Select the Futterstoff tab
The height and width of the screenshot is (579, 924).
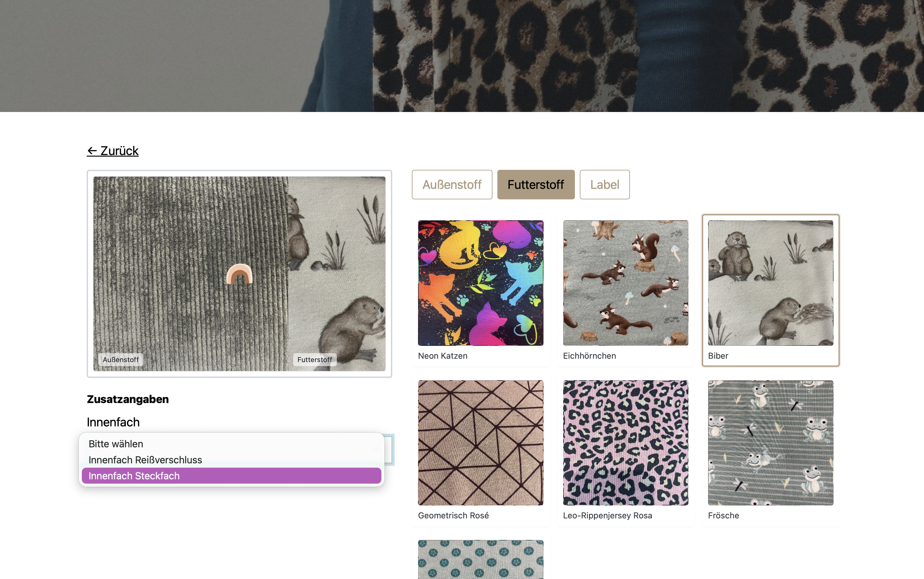point(536,185)
